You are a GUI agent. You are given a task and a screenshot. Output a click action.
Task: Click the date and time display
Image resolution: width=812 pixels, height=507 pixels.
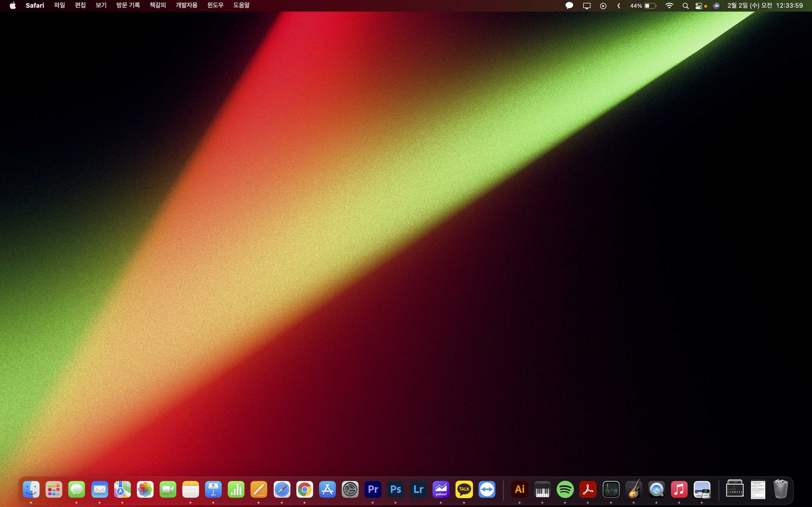(765, 6)
